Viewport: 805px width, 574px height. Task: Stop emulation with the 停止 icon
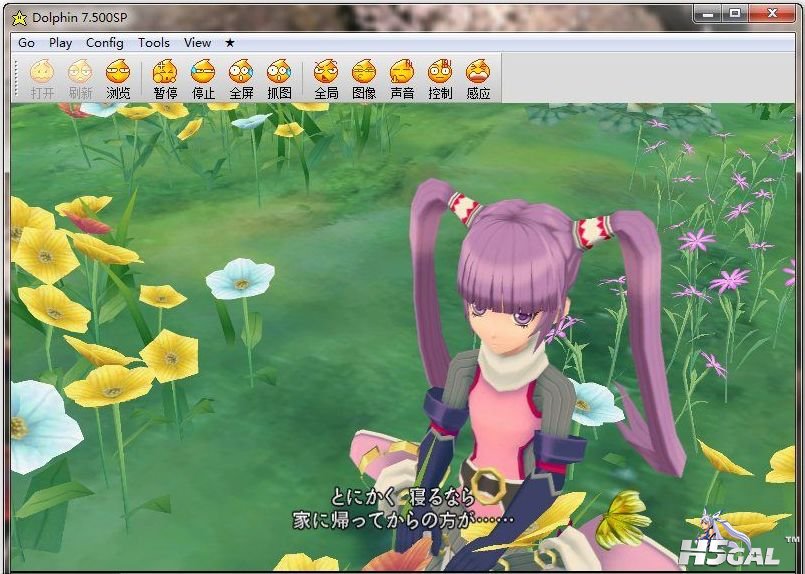203,79
